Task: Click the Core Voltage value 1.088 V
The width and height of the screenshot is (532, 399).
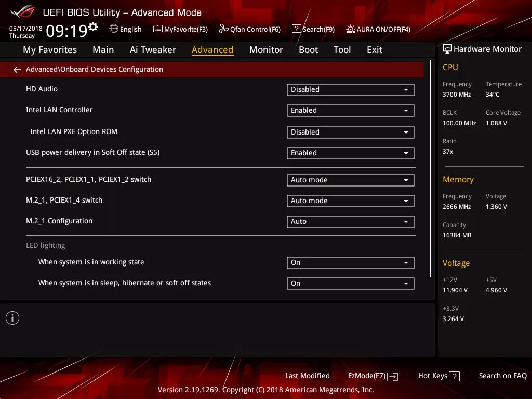Action: (496, 123)
